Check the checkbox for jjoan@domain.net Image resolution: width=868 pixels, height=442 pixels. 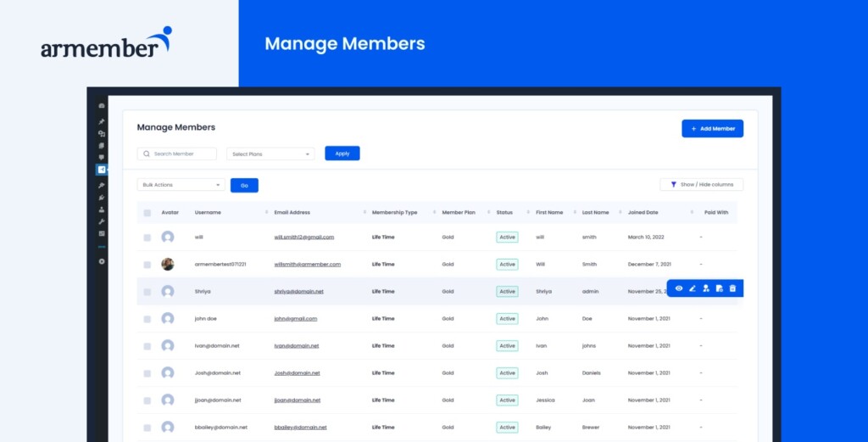coord(147,400)
